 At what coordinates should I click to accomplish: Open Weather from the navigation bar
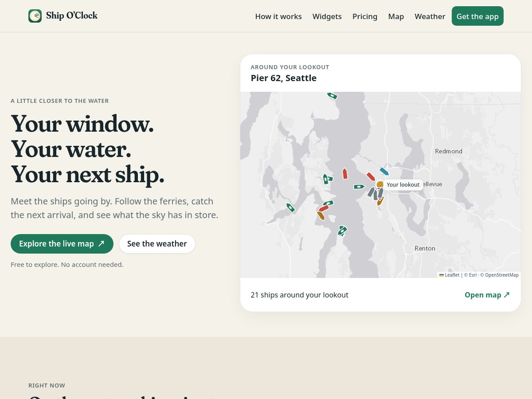tap(430, 16)
